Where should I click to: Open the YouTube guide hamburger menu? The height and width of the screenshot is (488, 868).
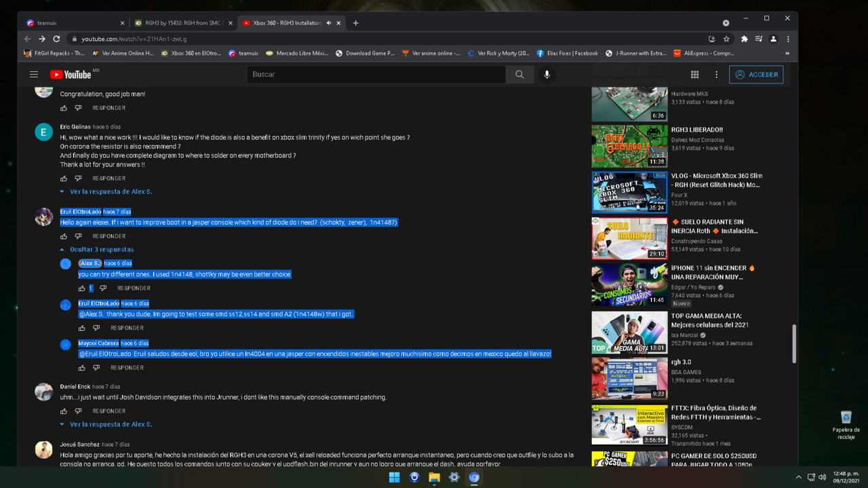coord(34,75)
